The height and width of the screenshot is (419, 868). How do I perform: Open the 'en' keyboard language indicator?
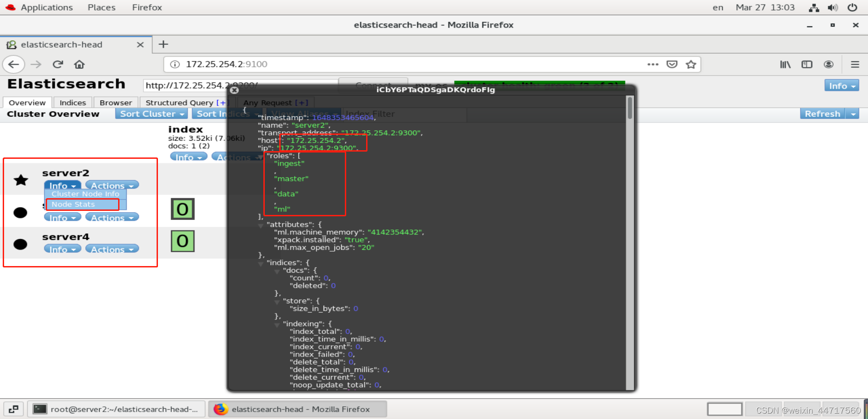click(718, 7)
